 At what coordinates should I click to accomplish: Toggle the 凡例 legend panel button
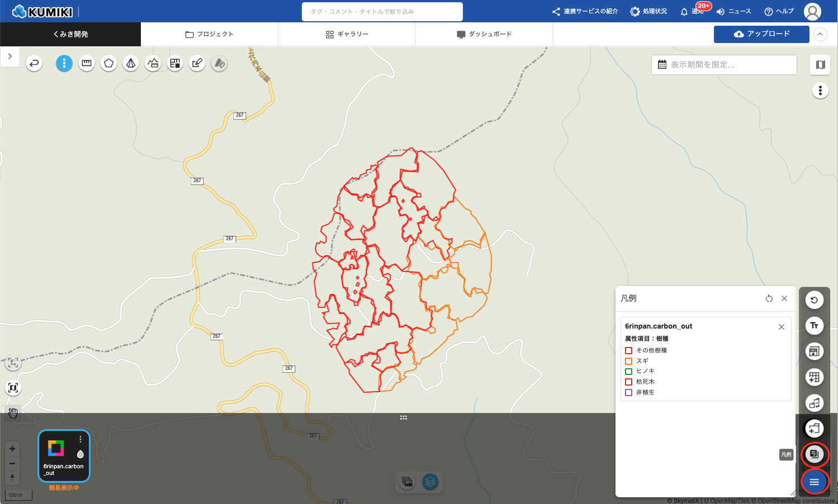[814, 454]
